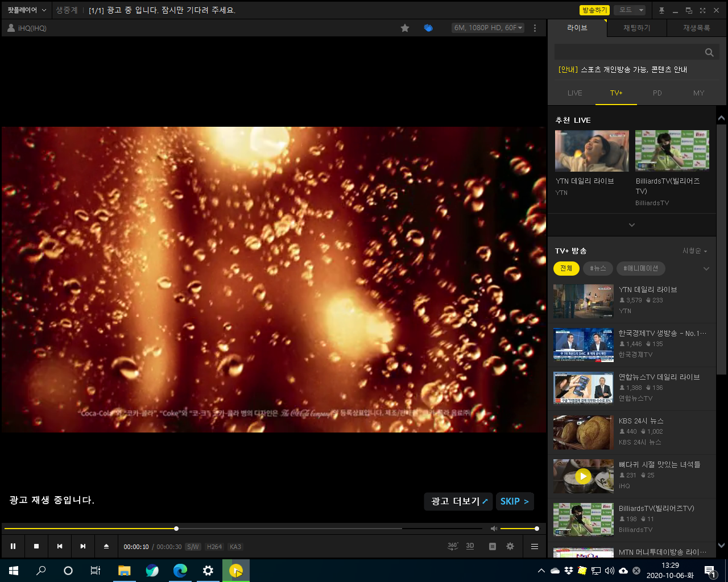
Task: Select the LIVE sub-tab
Action: 575,93
